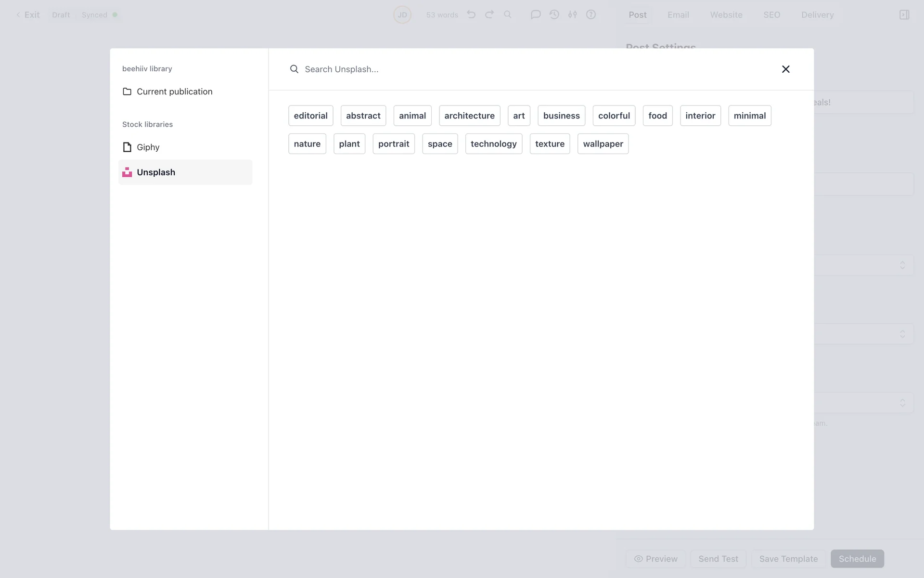Close the Unsplash image library dialog
924x578 pixels.
(785, 69)
